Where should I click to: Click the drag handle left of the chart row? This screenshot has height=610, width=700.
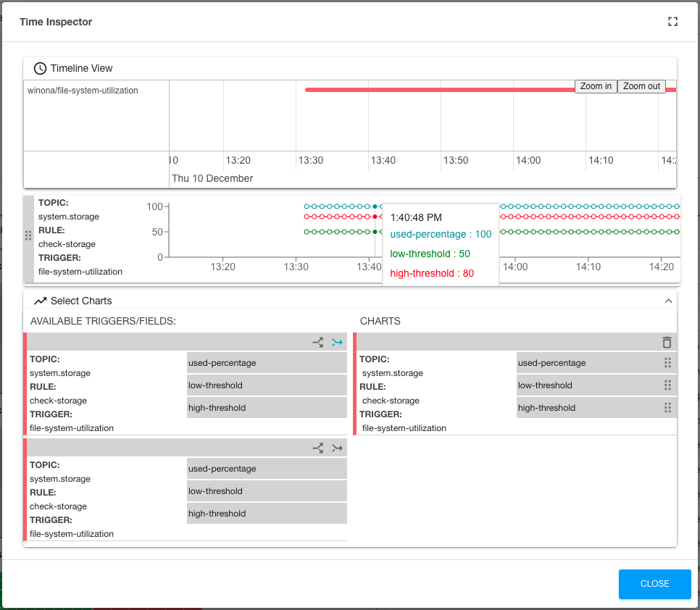coord(28,235)
